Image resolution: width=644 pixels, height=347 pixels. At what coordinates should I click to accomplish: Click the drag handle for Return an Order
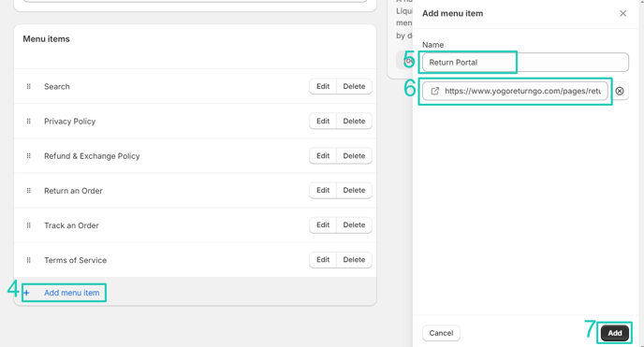(29, 191)
